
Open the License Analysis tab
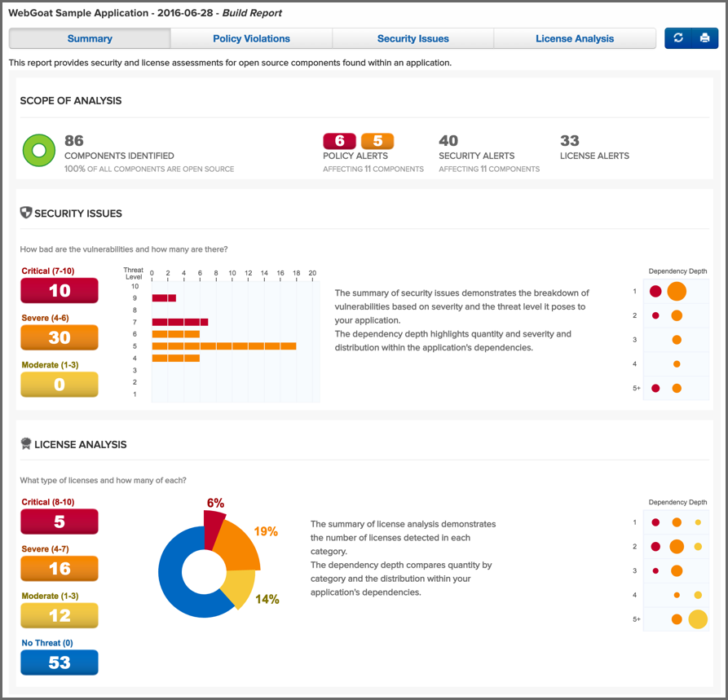[x=575, y=38]
